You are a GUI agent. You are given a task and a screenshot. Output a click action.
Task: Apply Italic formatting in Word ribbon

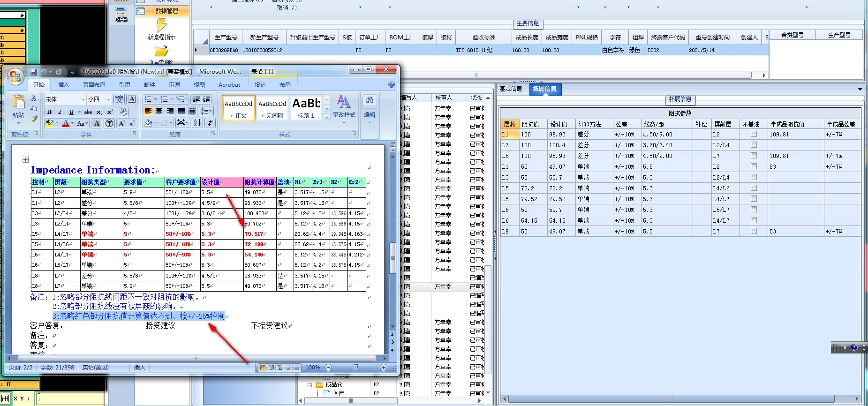pos(60,112)
